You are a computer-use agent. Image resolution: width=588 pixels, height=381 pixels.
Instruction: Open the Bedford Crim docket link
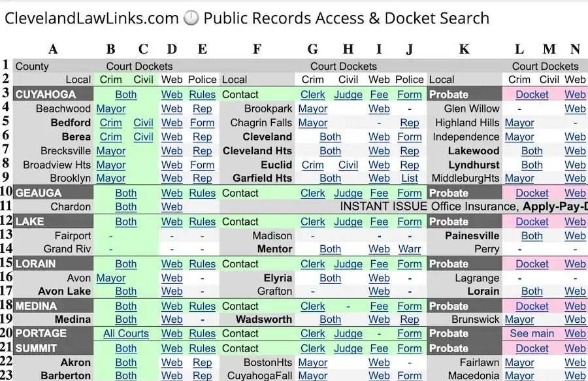point(110,123)
